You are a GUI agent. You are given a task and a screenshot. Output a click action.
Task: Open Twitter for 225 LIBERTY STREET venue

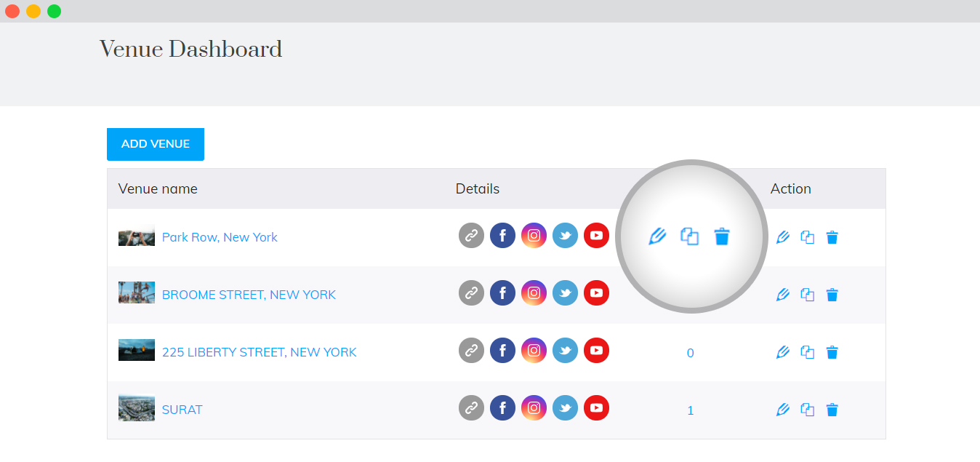pyautogui.click(x=565, y=350)
